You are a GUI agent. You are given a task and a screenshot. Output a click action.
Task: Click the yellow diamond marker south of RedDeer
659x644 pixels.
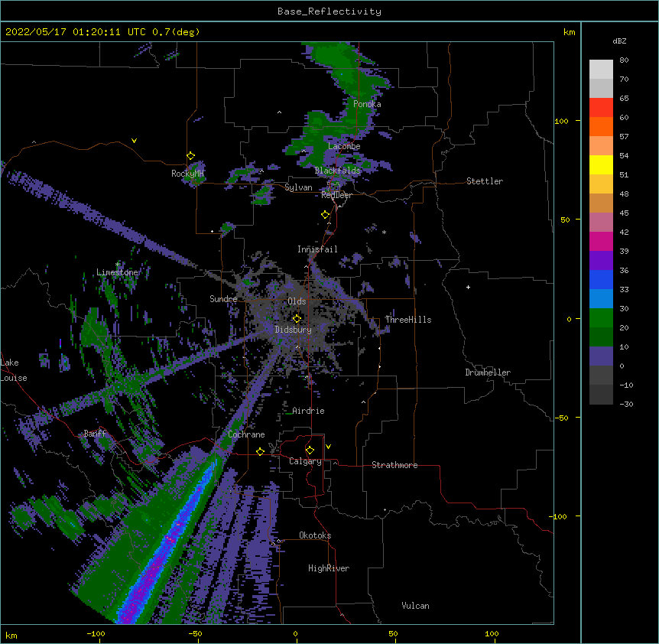[x=325, y=215]
